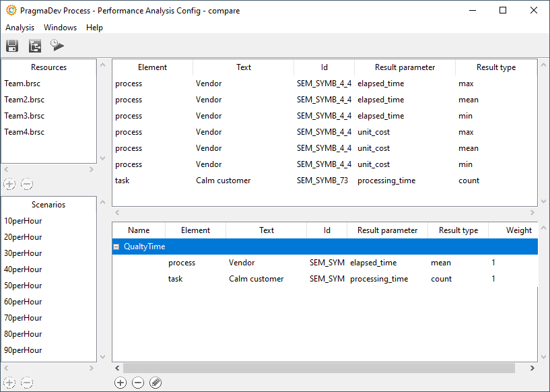Select Team2.brsc in Resources list

[24, 100]
